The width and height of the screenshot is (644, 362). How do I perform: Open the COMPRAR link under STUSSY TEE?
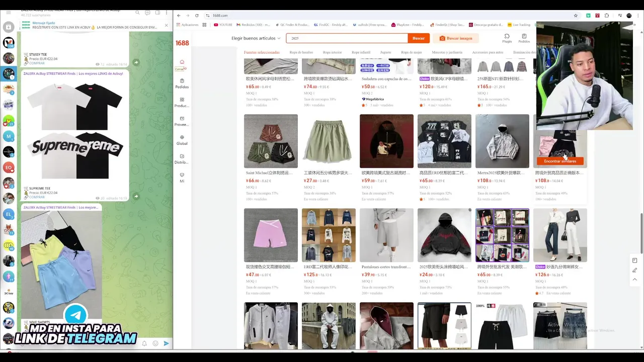pos(37,63)
